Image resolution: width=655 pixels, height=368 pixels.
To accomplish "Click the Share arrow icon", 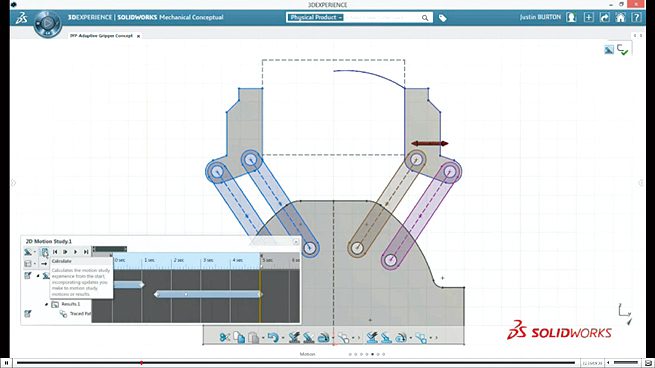I will [604, 17].
